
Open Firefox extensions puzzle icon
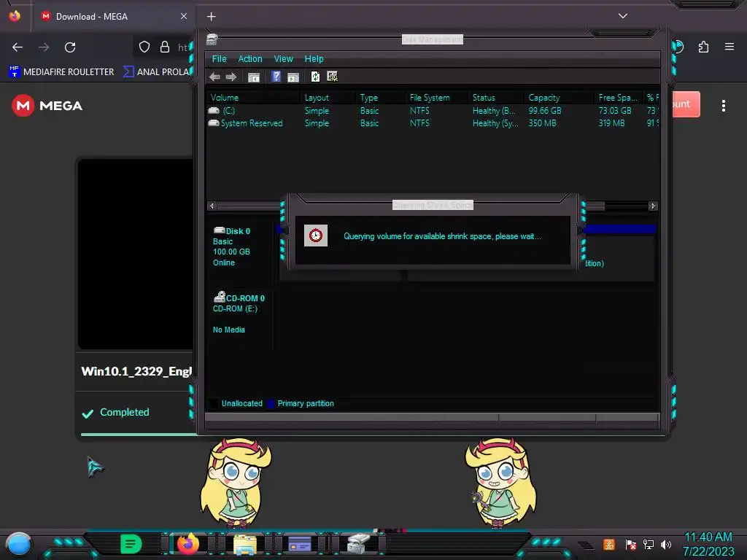[703, 47]
